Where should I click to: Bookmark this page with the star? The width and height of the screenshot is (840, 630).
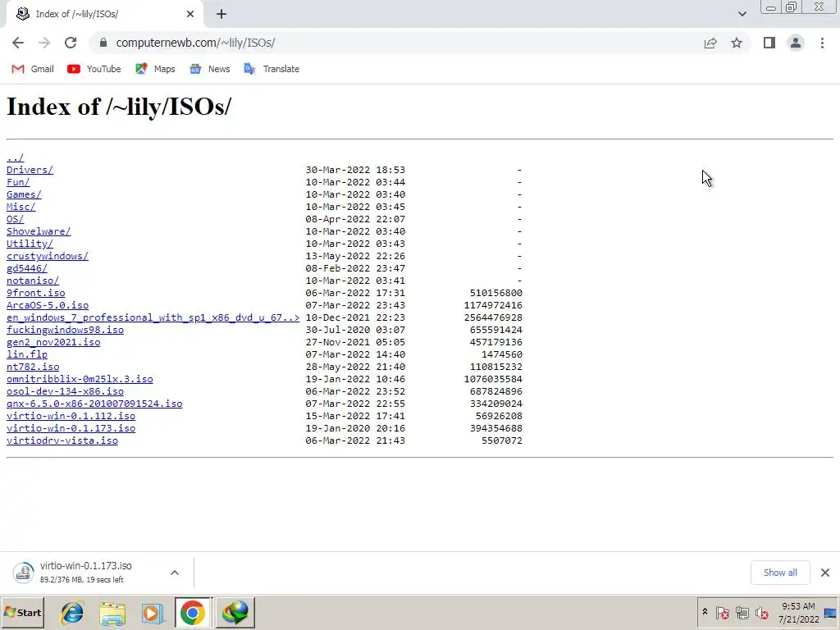pos(737,43)
